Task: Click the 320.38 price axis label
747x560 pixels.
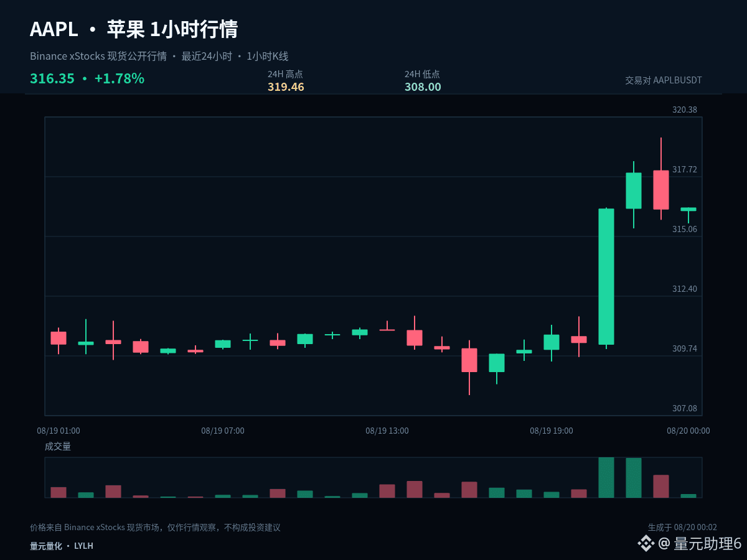Action: click(x=685, y=110)
